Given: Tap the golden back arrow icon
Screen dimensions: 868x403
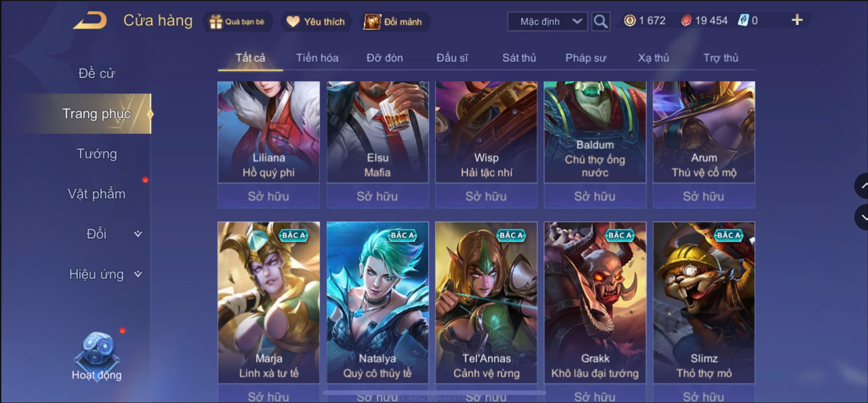Looking at the screenshot, I should [x=90, y=21].
